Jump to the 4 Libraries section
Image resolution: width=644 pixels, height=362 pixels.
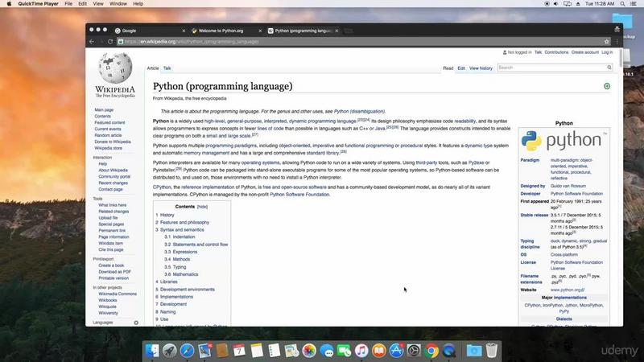168,282
